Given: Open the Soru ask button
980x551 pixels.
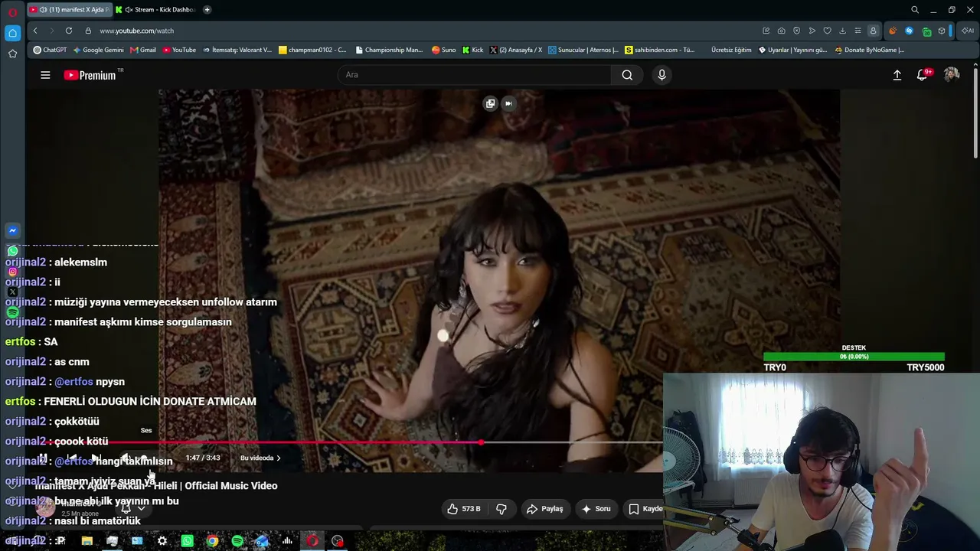Looking at the screenshot, I should click(596, 509).
